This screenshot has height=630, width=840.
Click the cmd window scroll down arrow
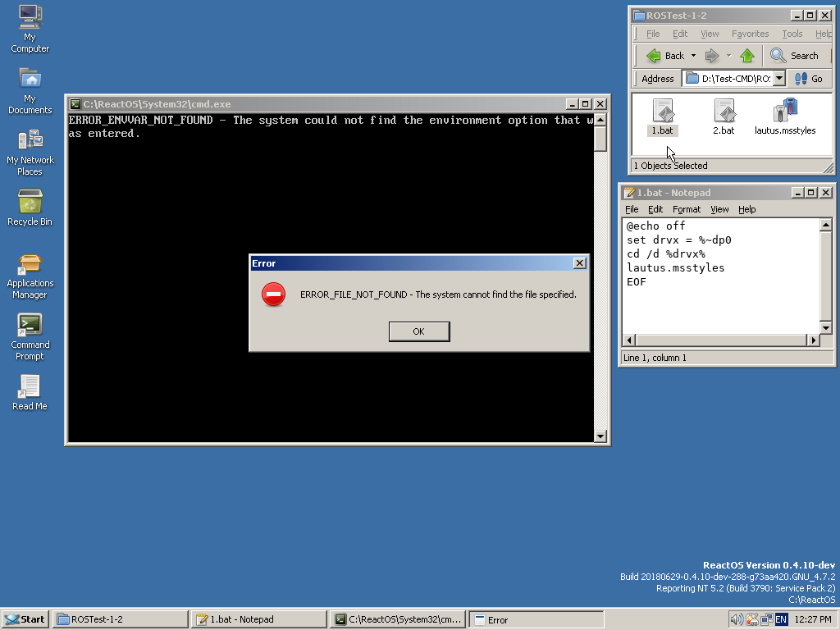pos(600,436)
